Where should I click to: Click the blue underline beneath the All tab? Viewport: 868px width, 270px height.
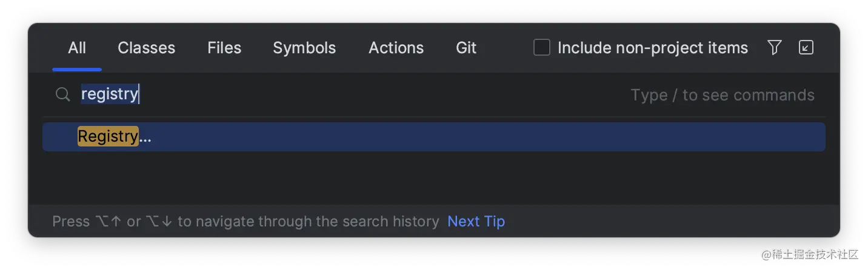pos(77,69)
